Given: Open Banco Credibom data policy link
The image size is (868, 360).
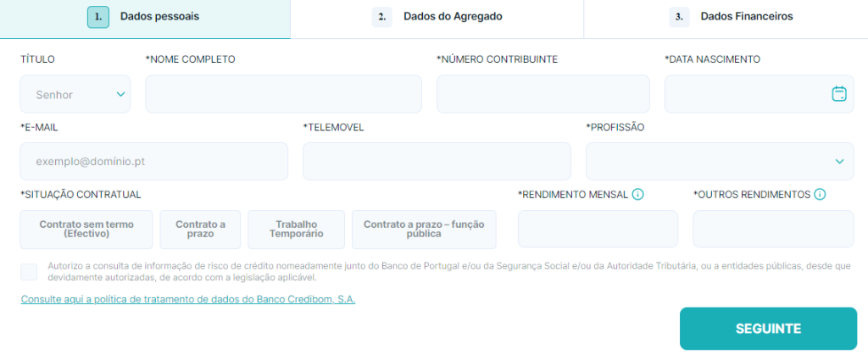Looking at the screenshot, I should tap(188, 300).
